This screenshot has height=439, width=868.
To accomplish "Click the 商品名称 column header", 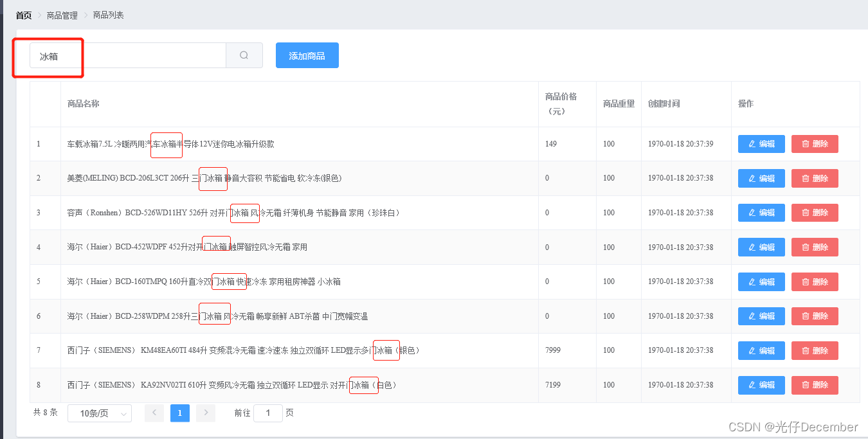I will (x=84, y=103).
